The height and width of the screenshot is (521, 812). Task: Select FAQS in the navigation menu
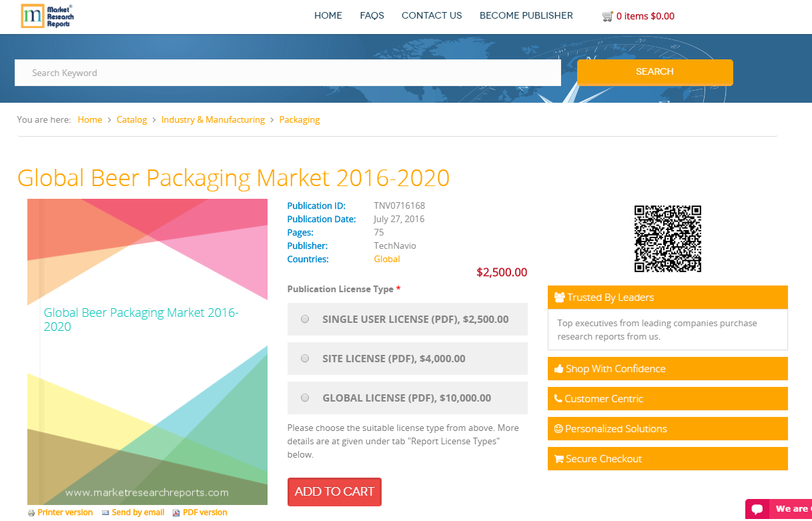[x=372, y=15]
